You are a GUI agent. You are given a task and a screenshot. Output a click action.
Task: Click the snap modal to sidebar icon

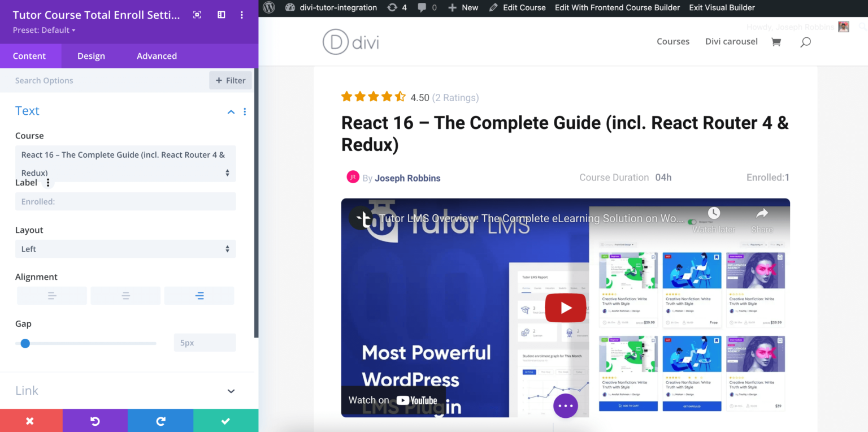pyautogui.click(x=222, y=15)
